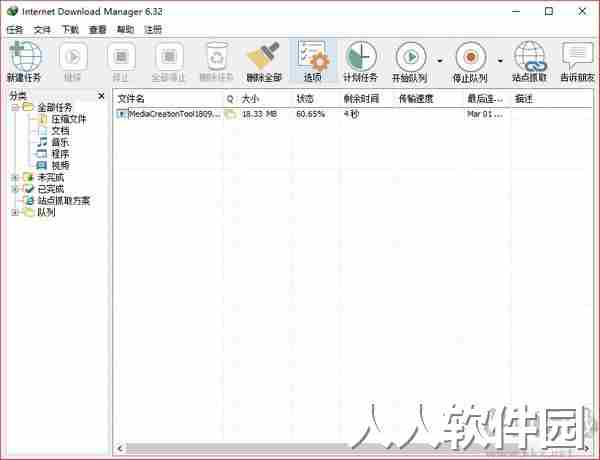The height and width of the screenshot is (460, 600).
Task: Select the 压缩文件 category
Action: pos(69,119)
